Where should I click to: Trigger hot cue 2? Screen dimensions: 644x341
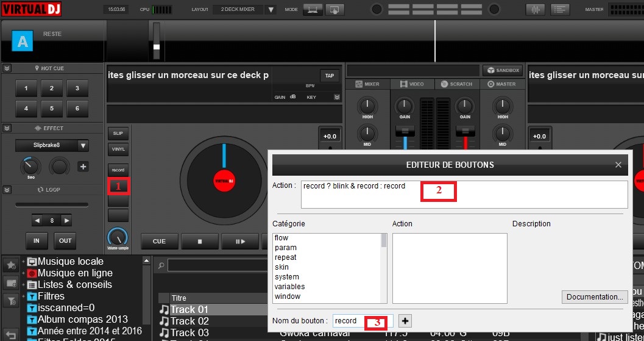pyautogui.click(x=52, y=88)
